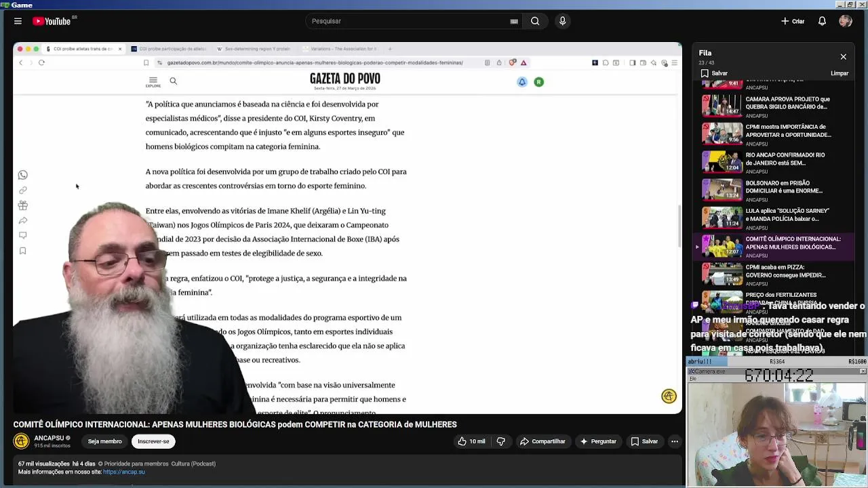Close the Fila queue panel

pyautogui.click(x=843, y=57)
